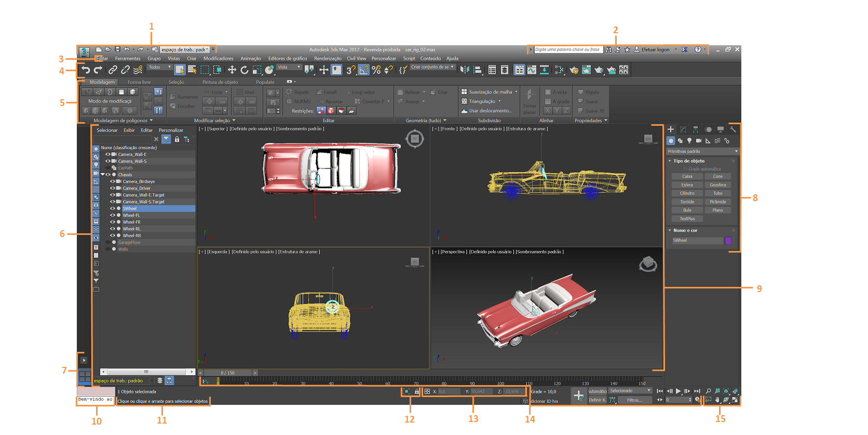Switch to the Modify command panel tab
Viewport: 868px width, 435px height.
click(683, 129)
